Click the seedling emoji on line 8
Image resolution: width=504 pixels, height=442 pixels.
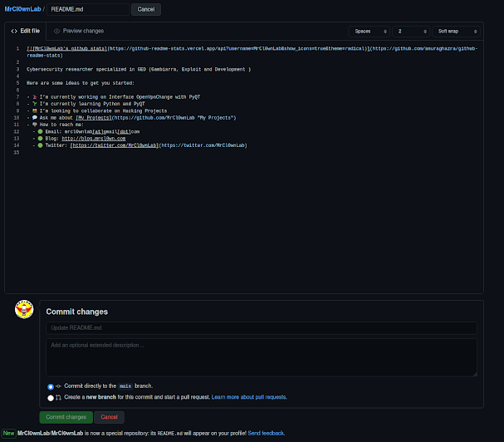click(35, 104)
